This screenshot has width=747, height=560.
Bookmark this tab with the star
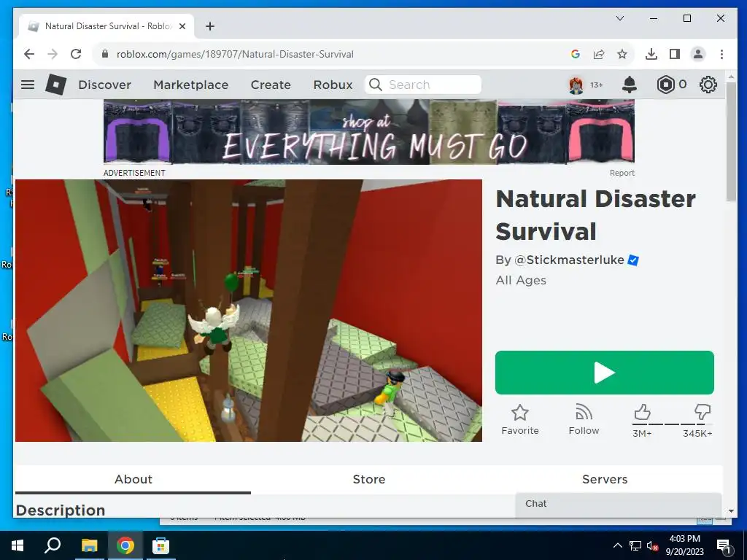click(622, 54)
